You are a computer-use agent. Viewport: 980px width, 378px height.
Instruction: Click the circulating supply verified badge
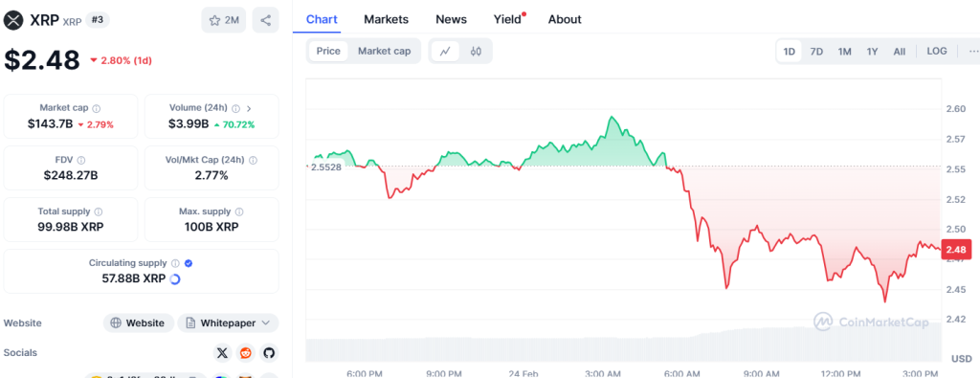189,263
